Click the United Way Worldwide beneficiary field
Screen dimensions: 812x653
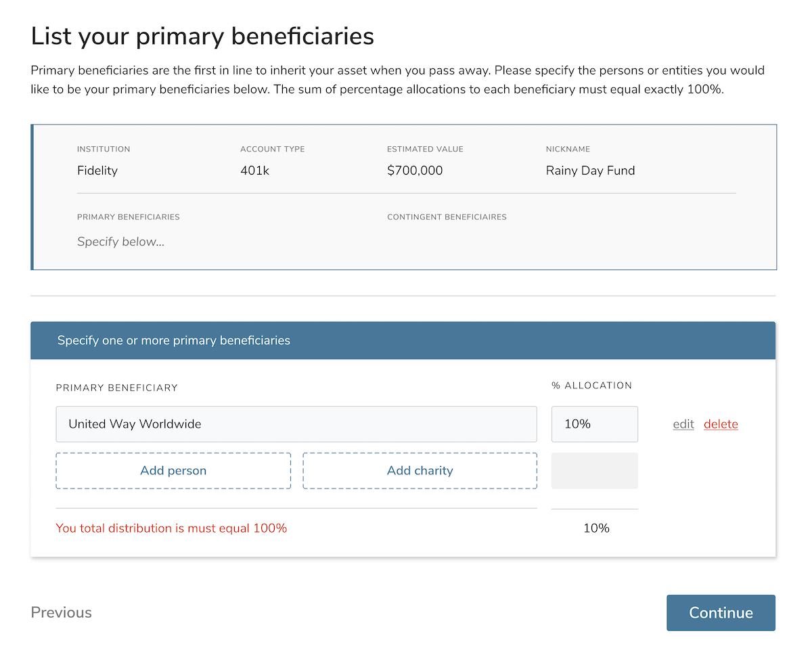[296, 424]
